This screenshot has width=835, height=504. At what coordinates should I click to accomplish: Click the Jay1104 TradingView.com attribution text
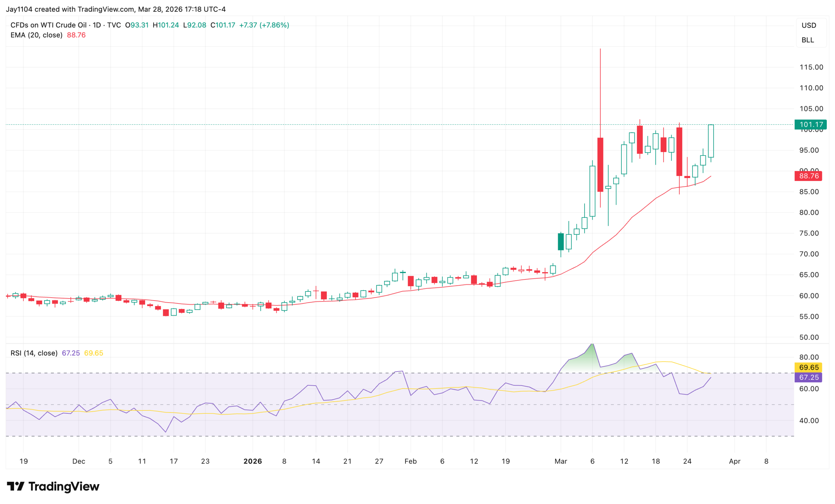[115, 9]
